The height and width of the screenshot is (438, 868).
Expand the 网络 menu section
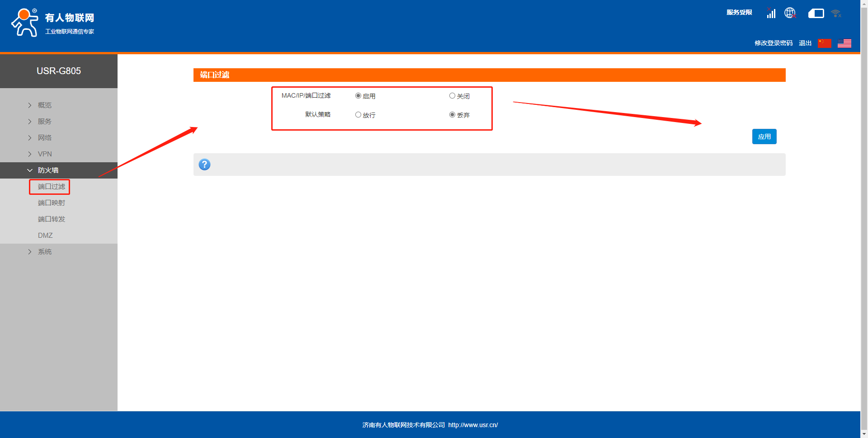click(45, 138)
